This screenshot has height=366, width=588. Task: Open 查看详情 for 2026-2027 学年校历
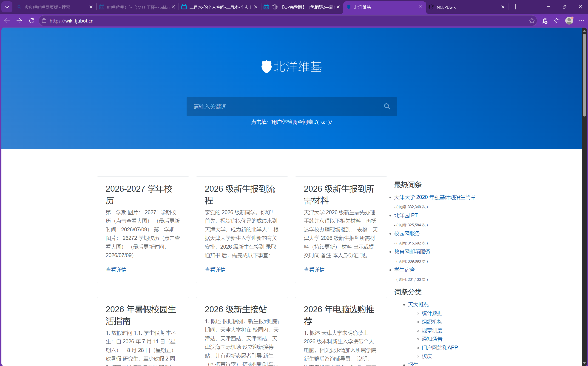116,270
